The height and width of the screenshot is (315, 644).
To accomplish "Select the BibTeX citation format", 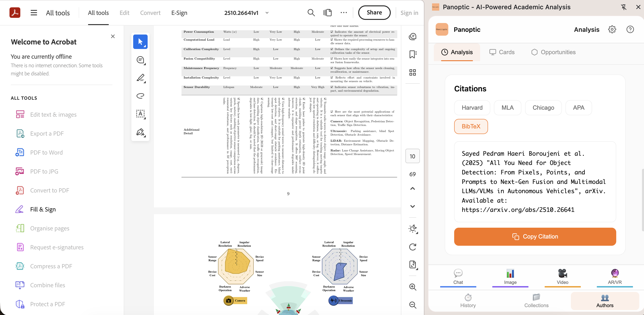I will tap(471, 127).
